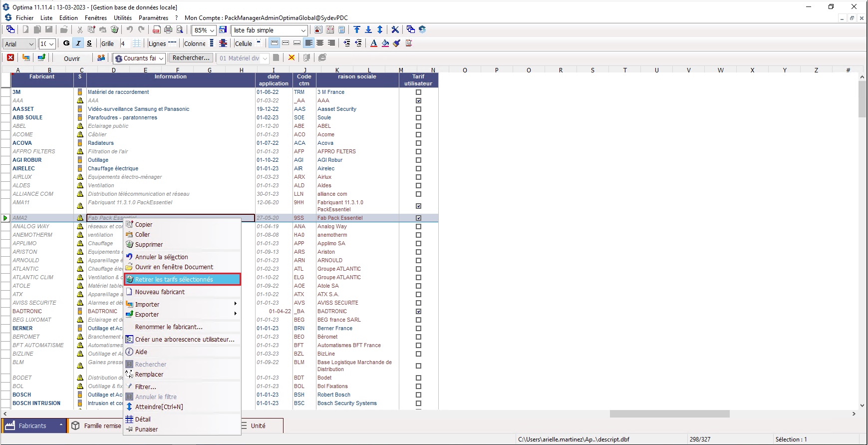
Task: Click the orange X delete filter icon
Action: coord(291,58)
